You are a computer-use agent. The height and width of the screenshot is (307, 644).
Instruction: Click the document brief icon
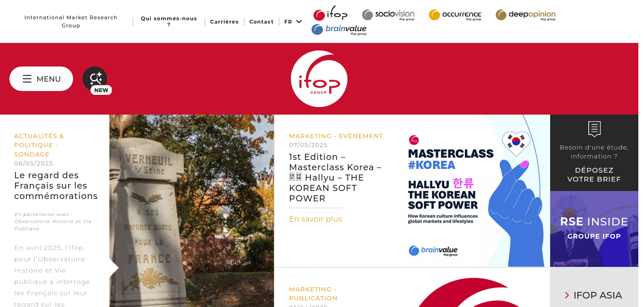(594, 129)
